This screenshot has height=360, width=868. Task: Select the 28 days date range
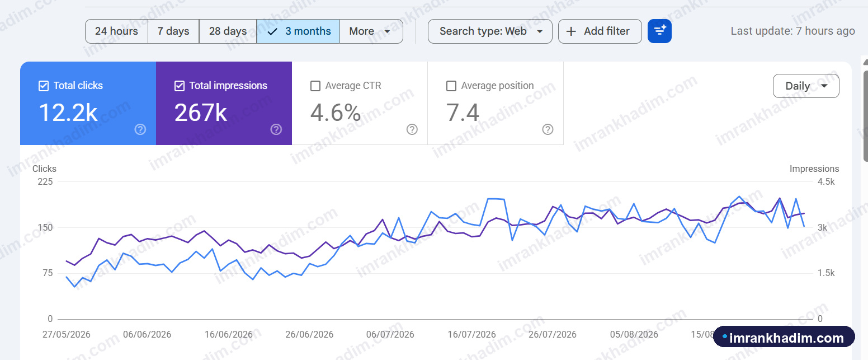(x=228, y=31)
